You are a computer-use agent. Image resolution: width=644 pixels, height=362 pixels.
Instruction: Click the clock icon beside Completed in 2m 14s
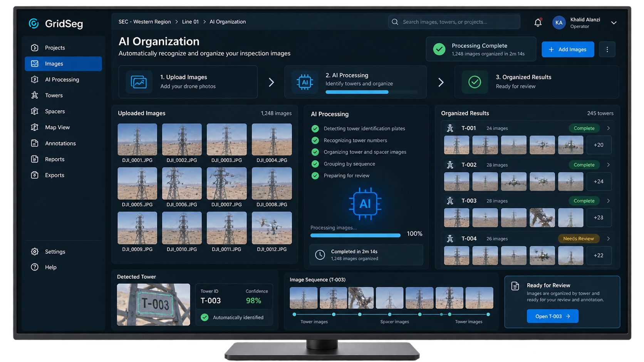[320, 255]
